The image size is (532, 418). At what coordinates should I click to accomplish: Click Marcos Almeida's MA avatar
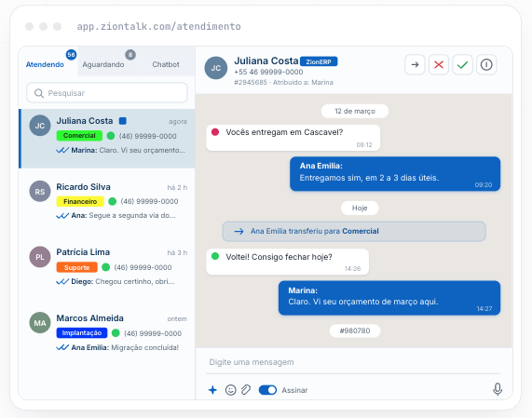[x=40, y=323]
